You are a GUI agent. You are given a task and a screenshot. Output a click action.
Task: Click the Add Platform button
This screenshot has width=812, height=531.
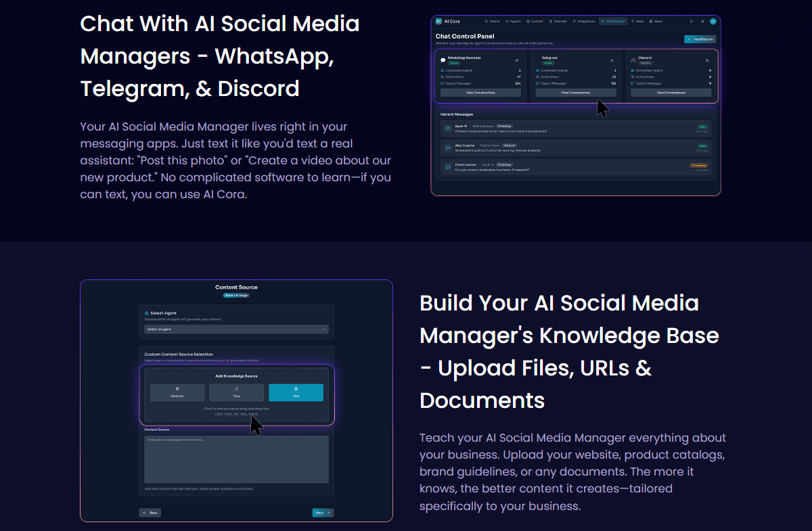[x=700, y=39]
